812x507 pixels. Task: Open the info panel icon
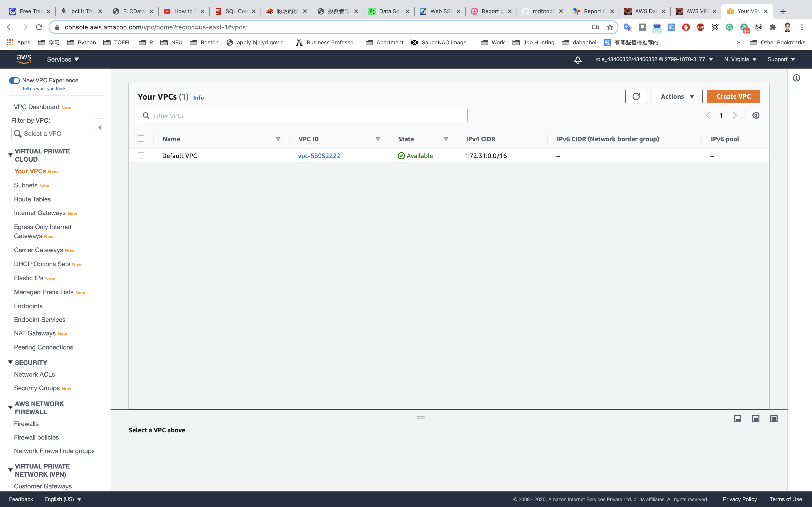(796, 78)
